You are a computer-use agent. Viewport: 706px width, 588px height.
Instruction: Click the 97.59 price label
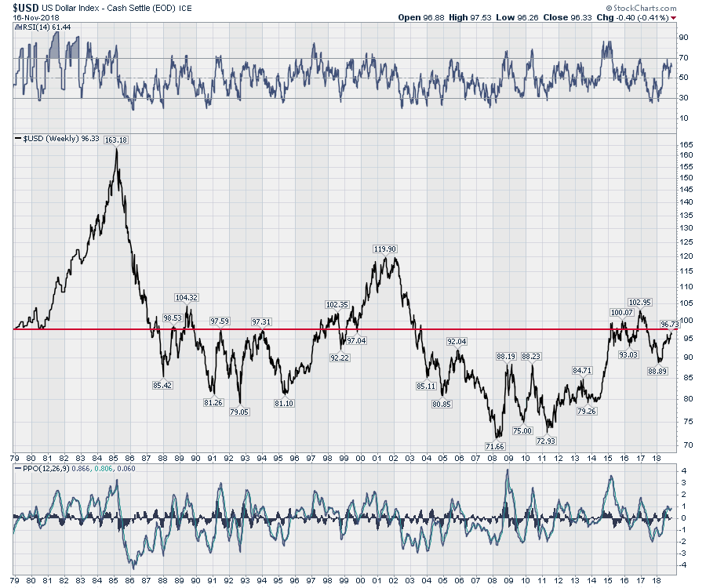[220, 321]
